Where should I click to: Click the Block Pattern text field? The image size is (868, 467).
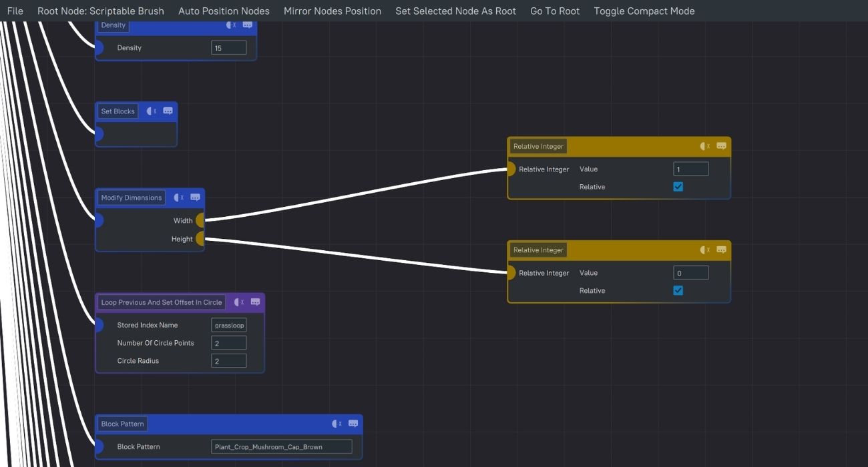pos(281,447)
